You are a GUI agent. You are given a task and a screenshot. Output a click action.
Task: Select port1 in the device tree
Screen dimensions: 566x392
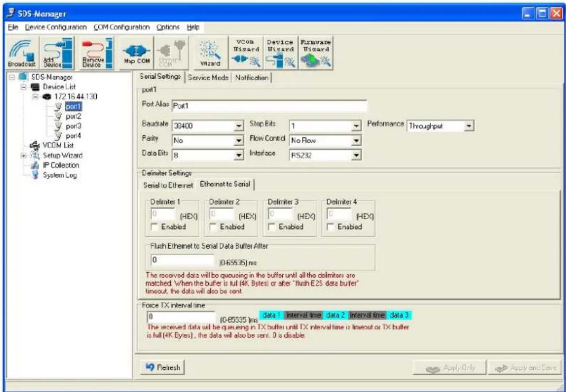click(x=73, y=107)
